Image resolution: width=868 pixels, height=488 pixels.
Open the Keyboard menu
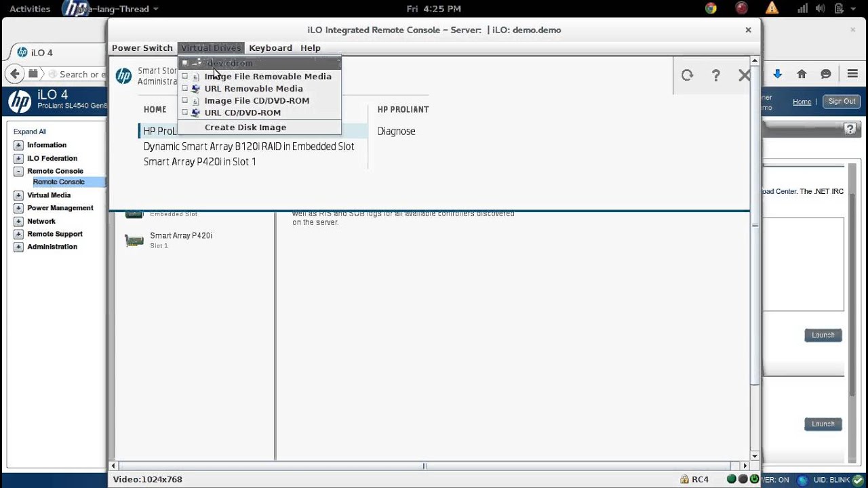271,48
